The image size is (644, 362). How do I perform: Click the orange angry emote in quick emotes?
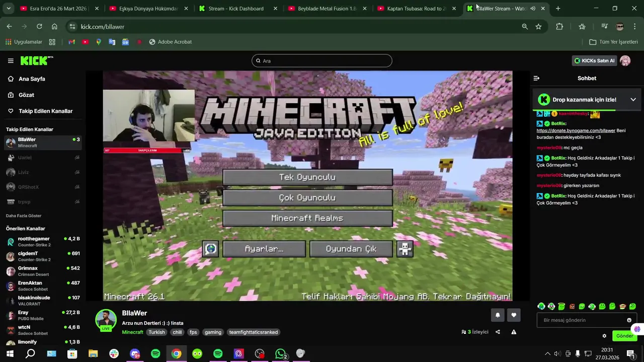(x=572, y=306)
